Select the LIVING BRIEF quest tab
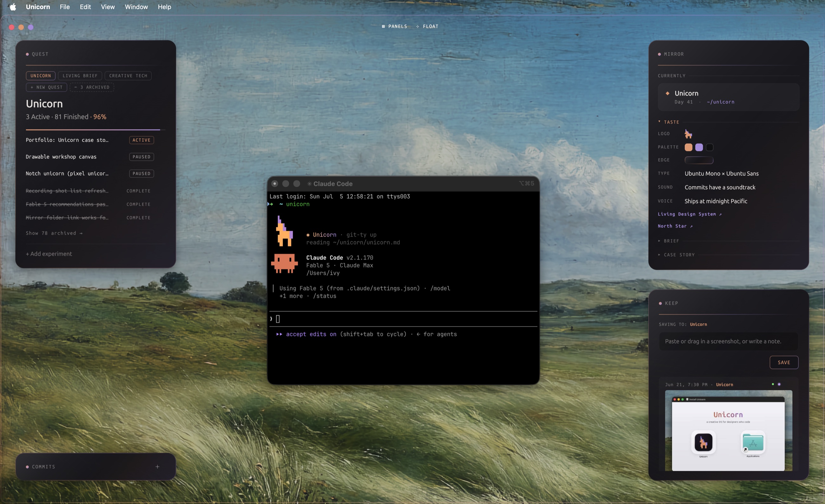This screenshot has height=504, width=825. (x=80, y=75)
